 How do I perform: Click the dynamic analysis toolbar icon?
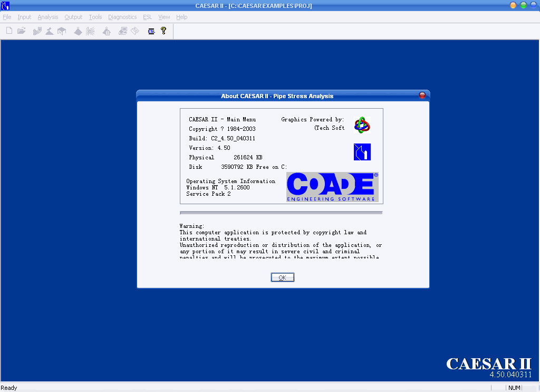(90, 31)
